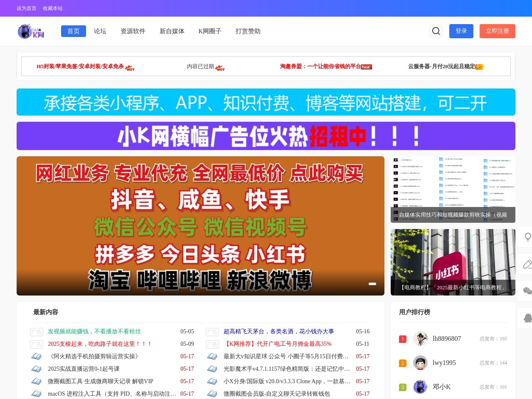Open the 网红业务 专业代充 carousel image
532x399 pixels.
(200, 226)
